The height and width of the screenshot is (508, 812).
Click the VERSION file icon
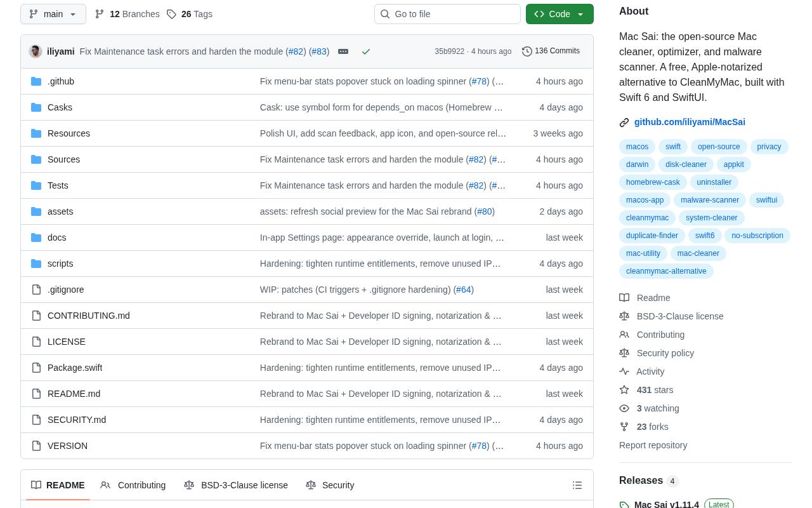point(36,446)
